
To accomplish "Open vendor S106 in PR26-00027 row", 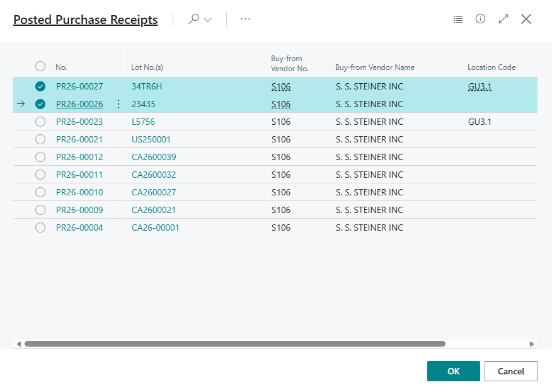I will point(281,86).
